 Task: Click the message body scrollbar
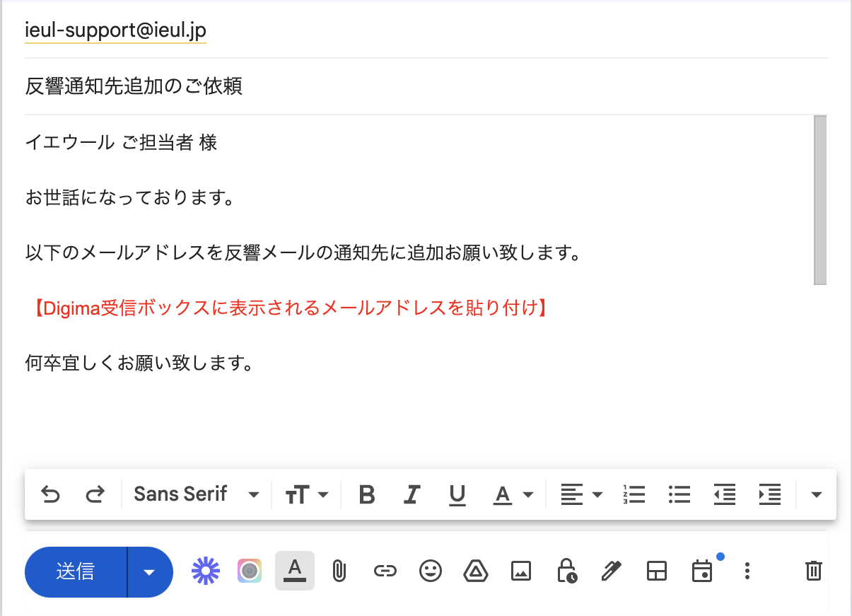pos(820,200)
